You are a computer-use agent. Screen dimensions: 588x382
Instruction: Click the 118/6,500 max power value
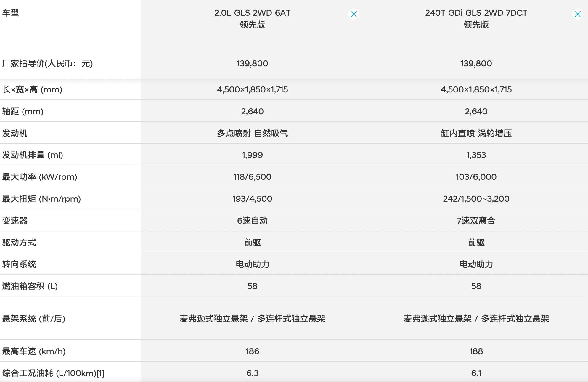click(252, 177)
